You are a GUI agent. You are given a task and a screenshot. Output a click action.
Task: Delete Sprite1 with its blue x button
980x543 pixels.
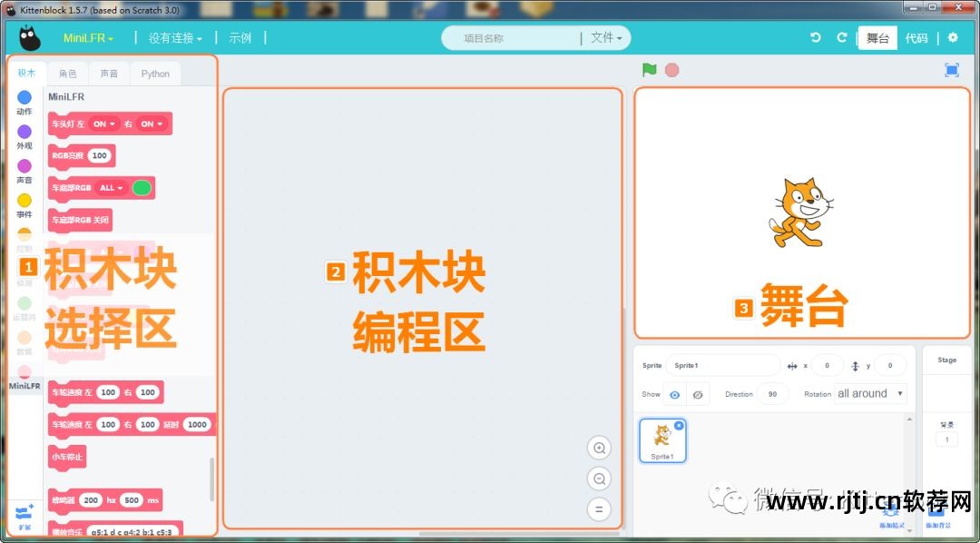tap(679, 425)
